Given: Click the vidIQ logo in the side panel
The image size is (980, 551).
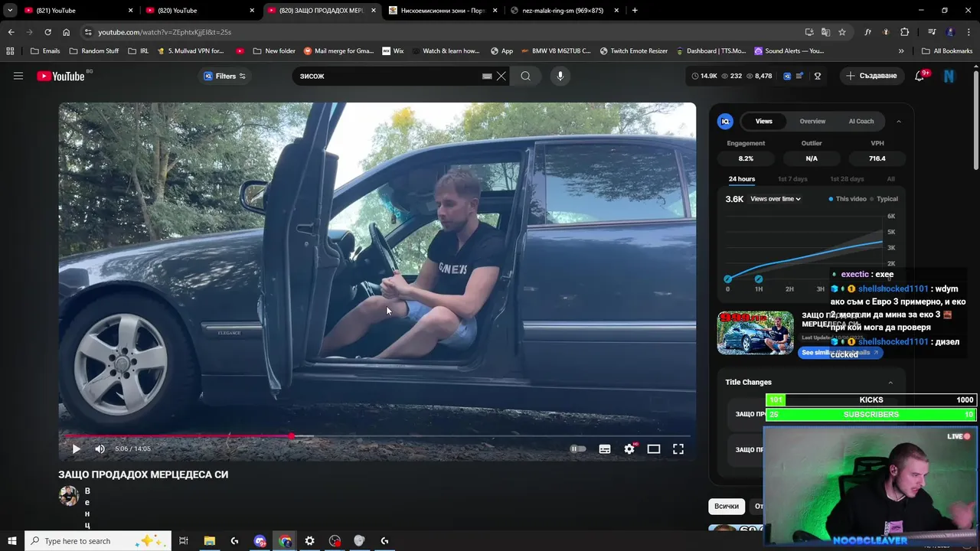Looking at the screenshot, I should 725,121.
